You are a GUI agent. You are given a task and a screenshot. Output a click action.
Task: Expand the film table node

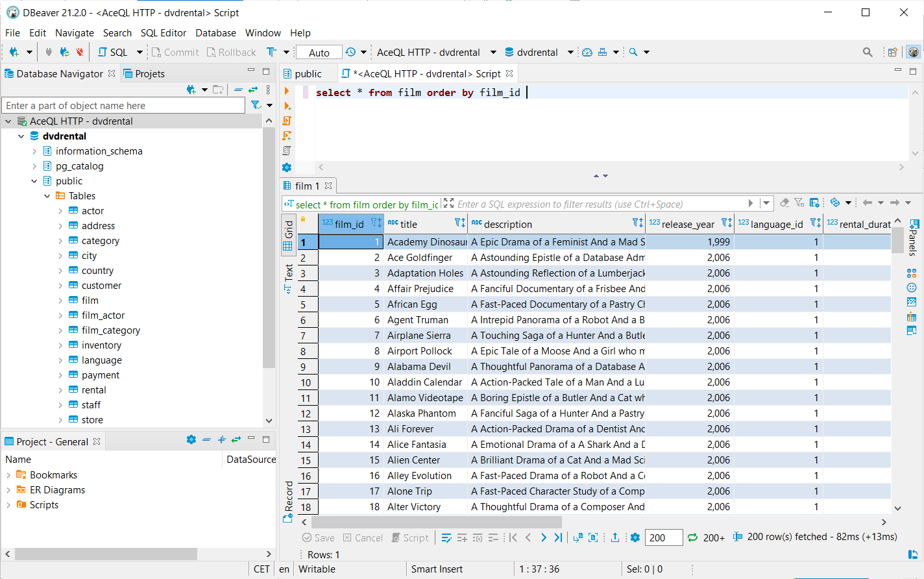pos(60,301)
